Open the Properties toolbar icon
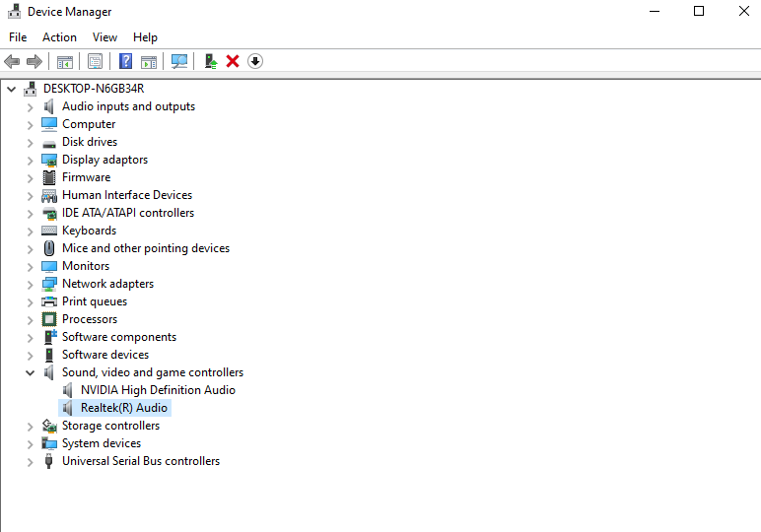Image resolution: width=761 pixels, height=532 pixels. point(95,62)
